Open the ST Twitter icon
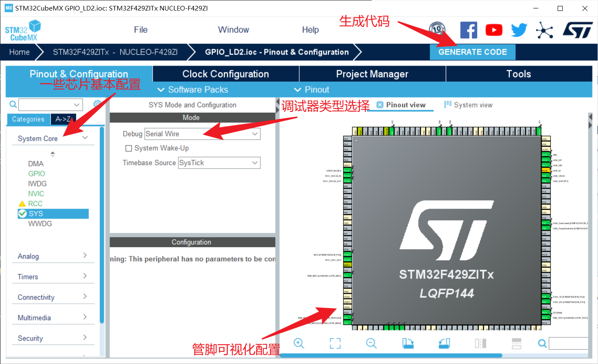Image resolution: width=598 pixels, height=364 pixels. pyautogui.click(x=519, y=30)
